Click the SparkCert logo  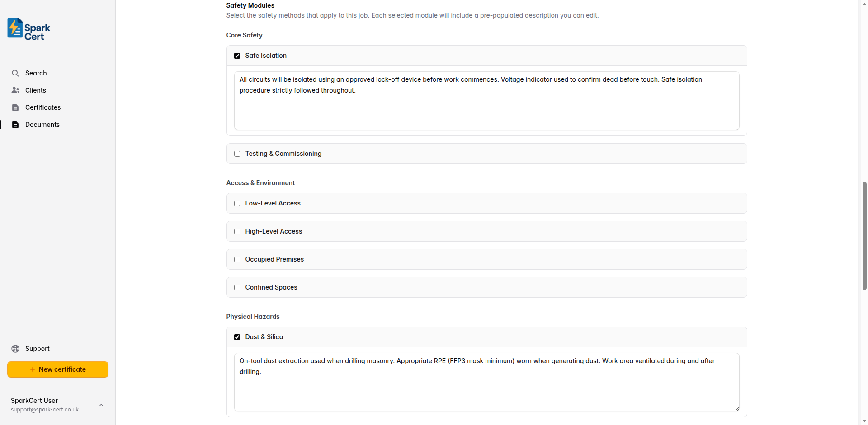coord(28,28)
